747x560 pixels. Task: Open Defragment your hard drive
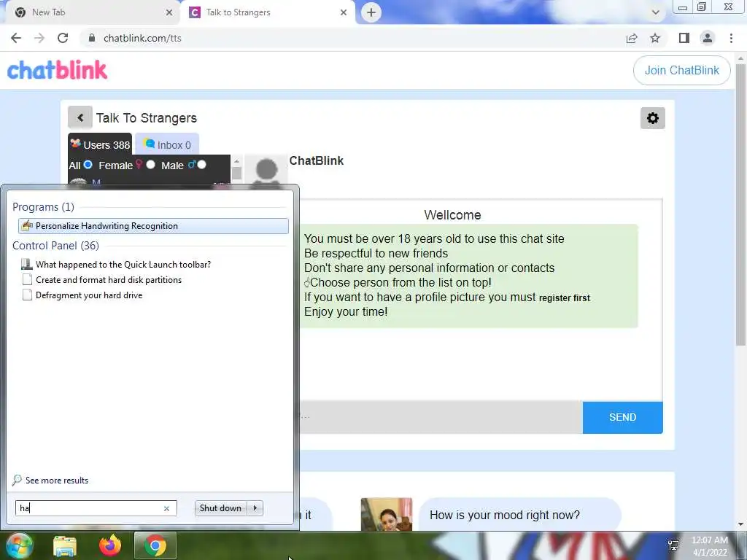tap(89, 295)
